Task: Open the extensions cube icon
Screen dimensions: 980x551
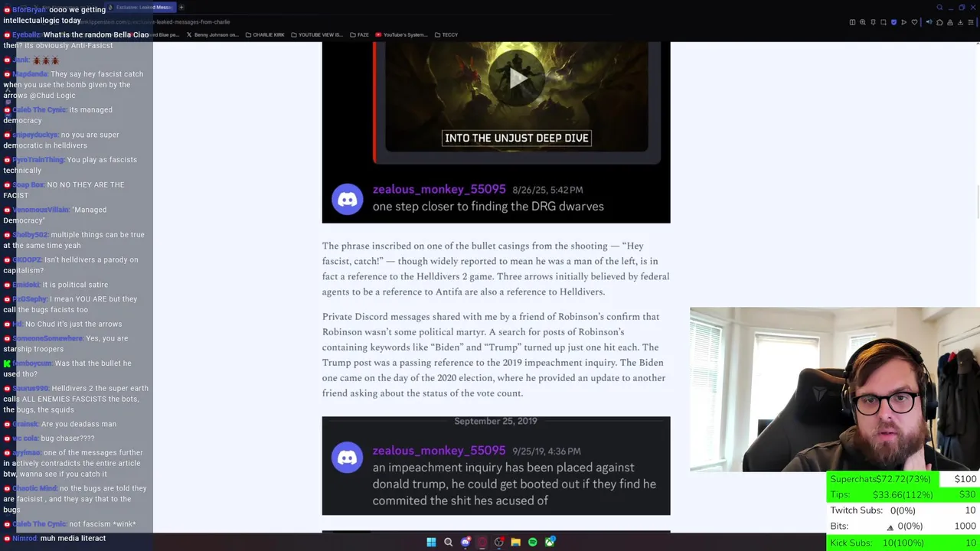Action: coord(939,22)
